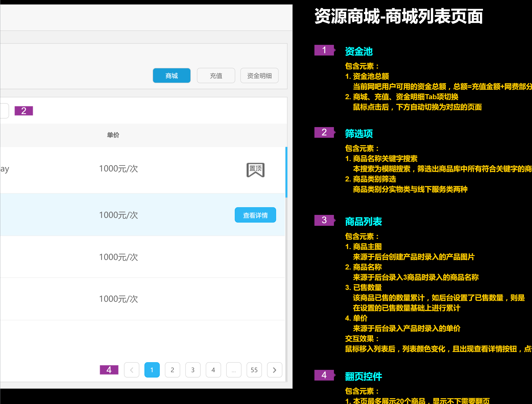Click the 置顶 bookmark icon

[255, 170]
